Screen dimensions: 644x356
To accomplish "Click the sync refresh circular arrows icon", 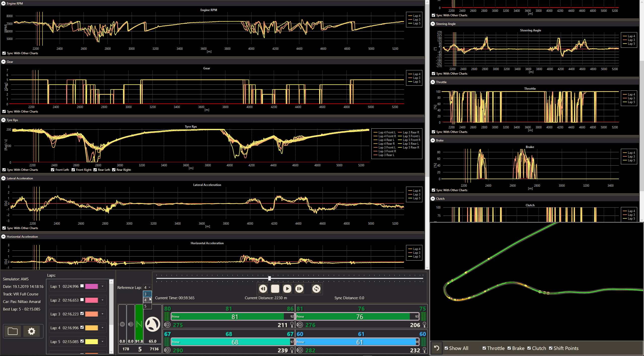I will (316, 289).
